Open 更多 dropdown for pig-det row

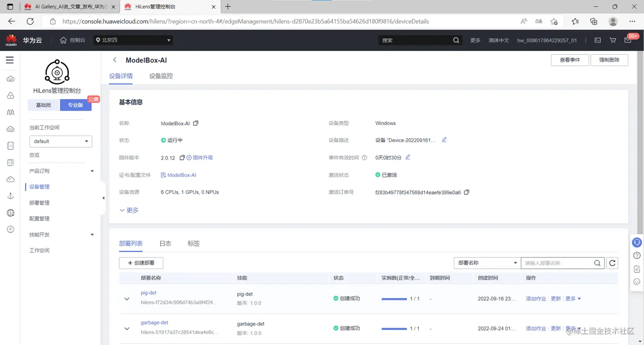(x=573, y=299)
